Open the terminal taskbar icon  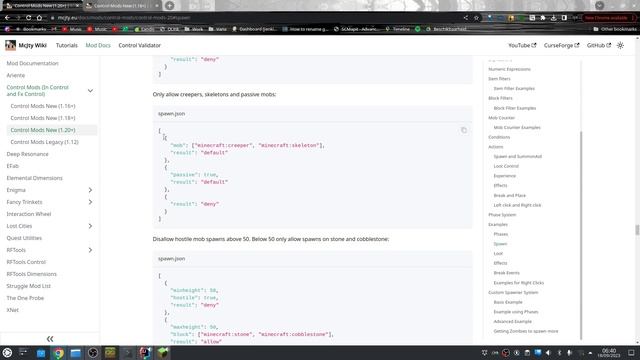128,353
